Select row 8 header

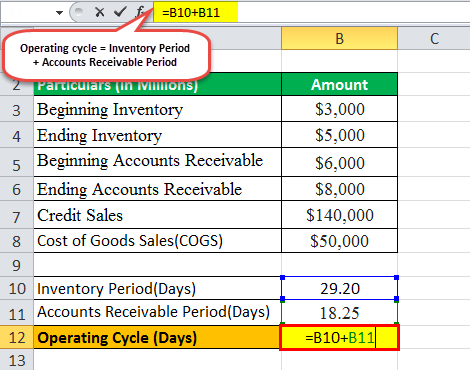(x=17, y=241)
